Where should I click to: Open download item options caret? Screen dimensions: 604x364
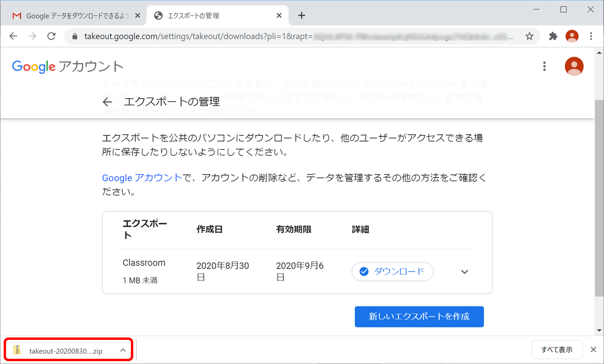(x=123, y=350)
